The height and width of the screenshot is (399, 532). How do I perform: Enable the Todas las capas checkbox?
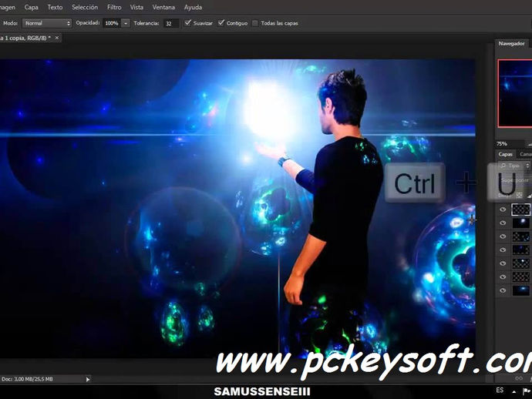[x=255, y=23]
